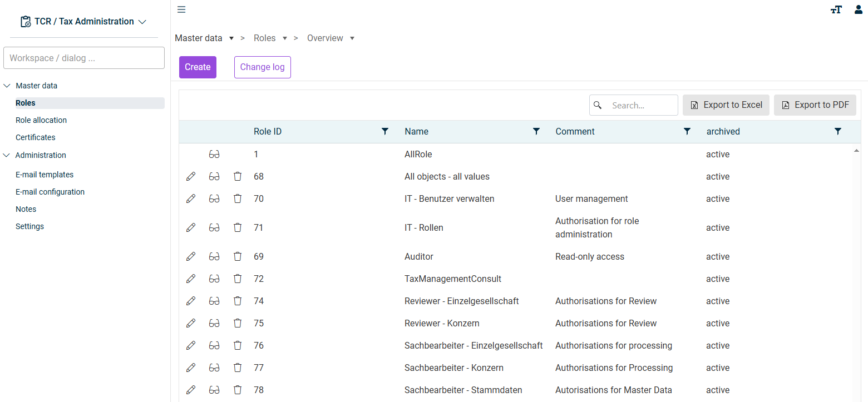This screenshot has width=868, height=402.
Task: Open the Role ID column filter
Action: (384, 131)
